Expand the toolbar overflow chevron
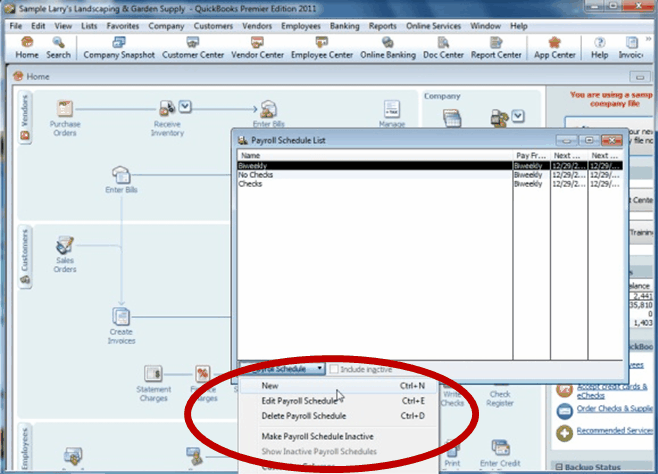658x474 pixels. click(x=648, y=39)
